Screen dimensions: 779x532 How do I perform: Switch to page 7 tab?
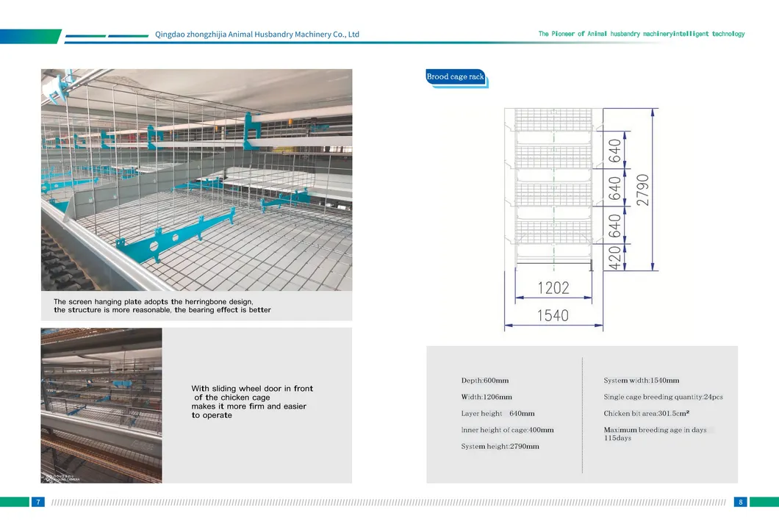pos(37,501)
